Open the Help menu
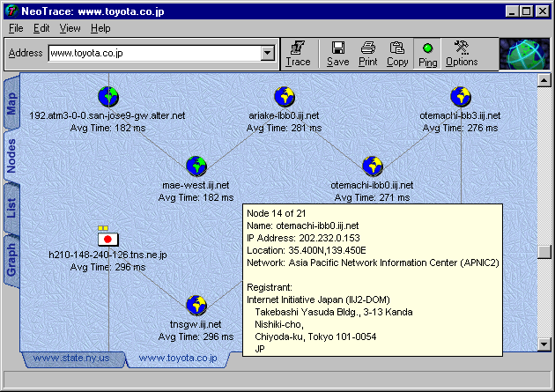Viewport: 555px width, 392px height. [x=100, y=28]
